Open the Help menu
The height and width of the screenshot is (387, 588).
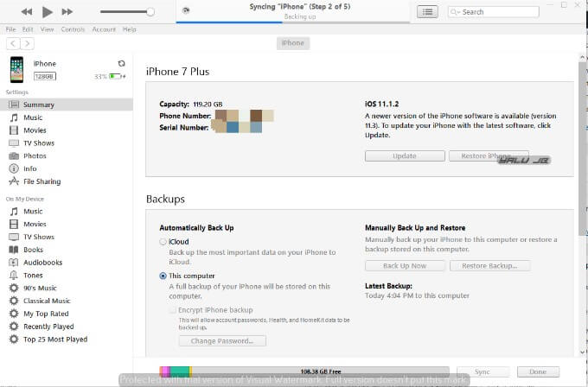pos(130,29)
